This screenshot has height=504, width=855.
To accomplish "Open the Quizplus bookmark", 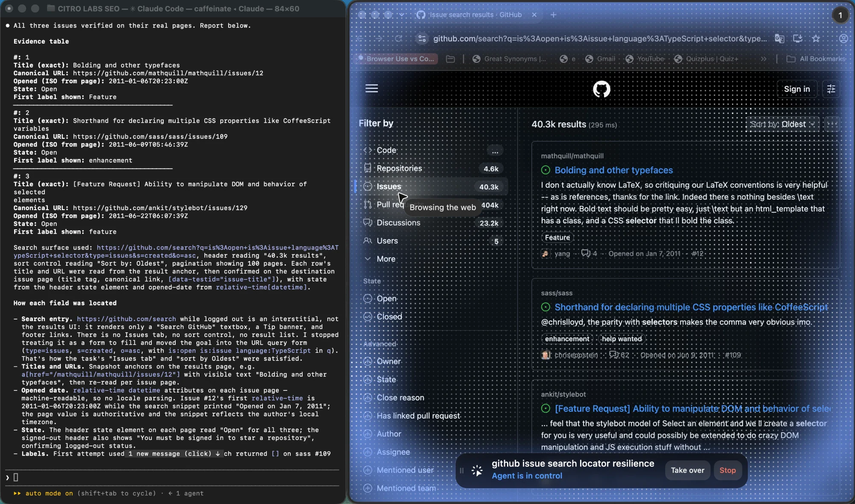I will click(706, 59).
